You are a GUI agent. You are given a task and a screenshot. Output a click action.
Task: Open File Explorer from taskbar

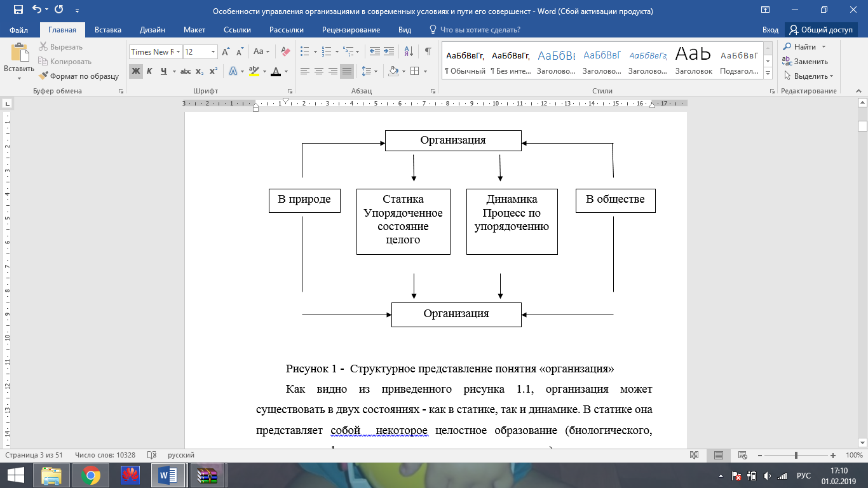(x=51, y=475)
